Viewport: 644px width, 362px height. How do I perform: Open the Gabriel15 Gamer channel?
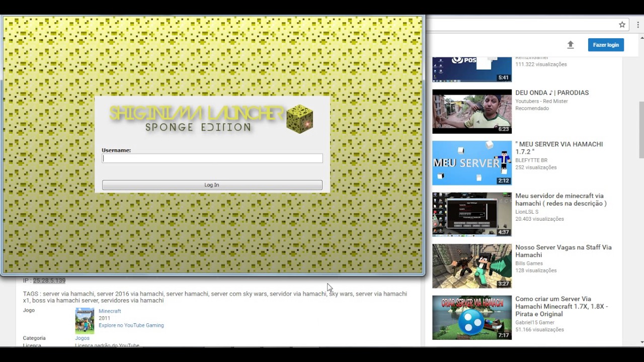coord(535,322)
